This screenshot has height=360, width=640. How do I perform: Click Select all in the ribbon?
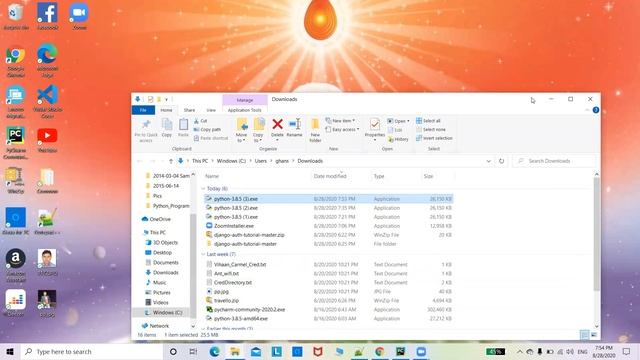coord(428,121)
